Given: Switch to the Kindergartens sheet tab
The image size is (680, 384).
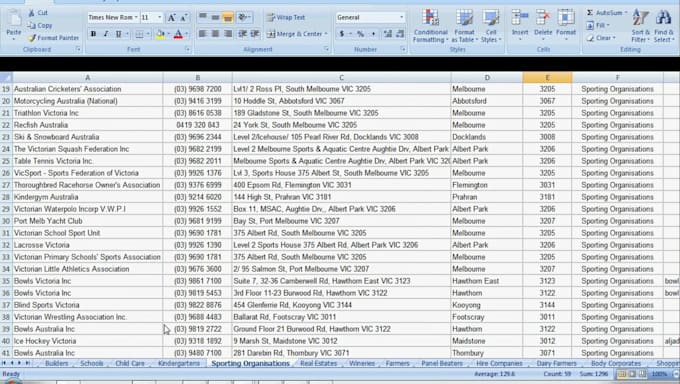Looking at the screenshot, I should click(179, 364).
